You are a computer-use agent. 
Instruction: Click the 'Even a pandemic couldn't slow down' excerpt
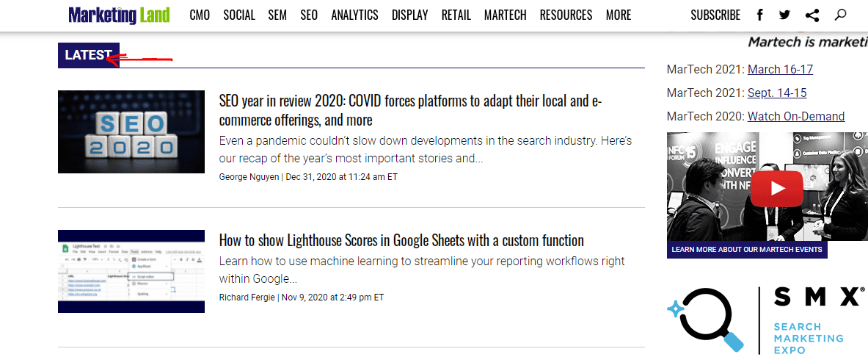click(425, 150)
